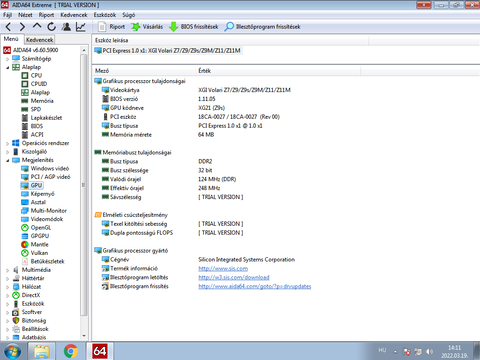Go forward with the right arrow toolbar icon
480x360 pixels.
22,27
